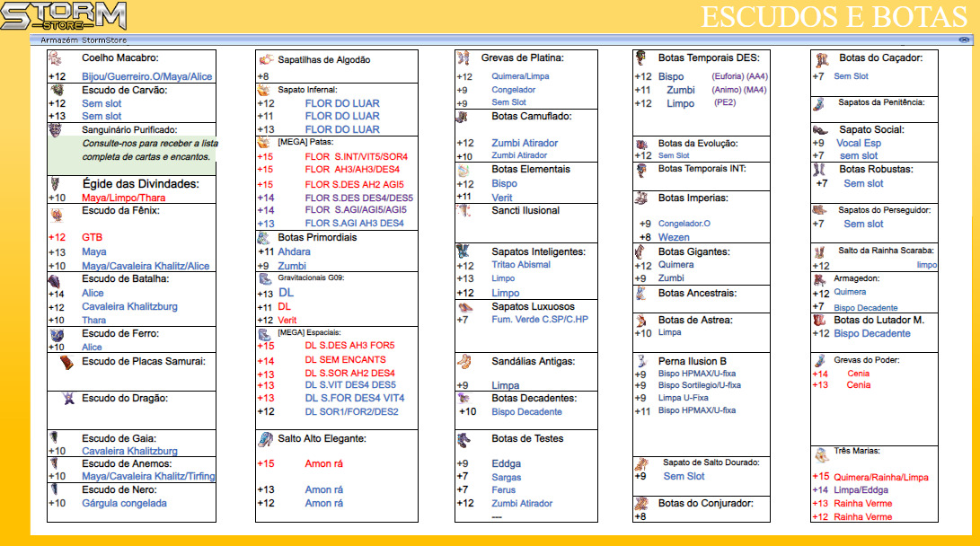Click the Escudo do Dragão icon
This screenshot has width=980, height=546.
pos(68,397)
